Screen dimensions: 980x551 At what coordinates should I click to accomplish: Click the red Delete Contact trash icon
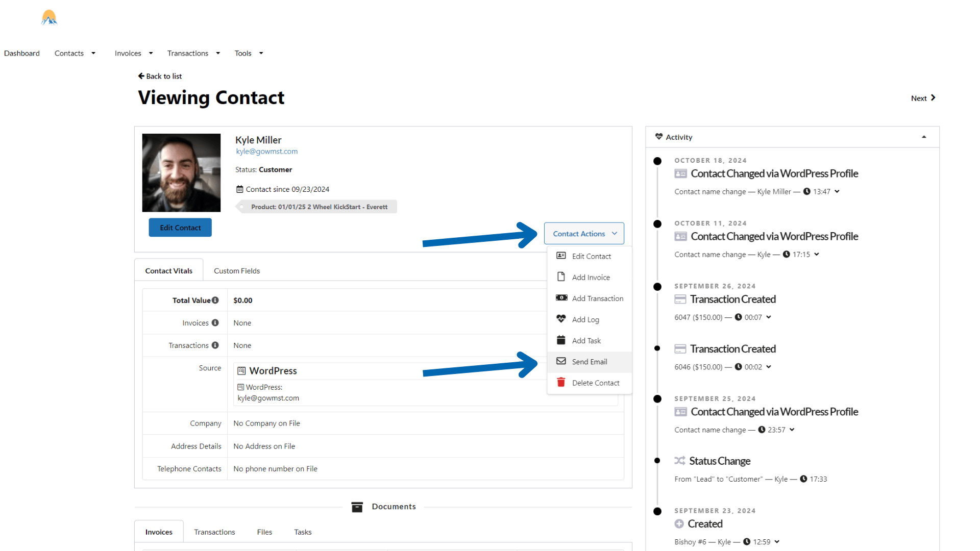coord(561,382)
